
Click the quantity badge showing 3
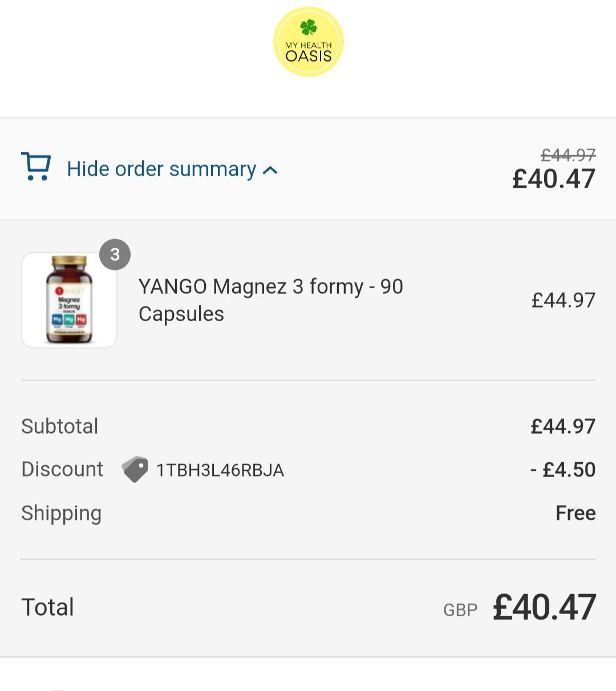(x=115, y=254)
